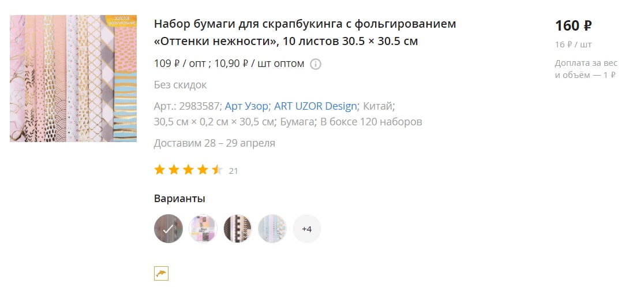Choose the black and gold variant
The width and height of the screenshot is (644, 287).
coord(237,229)
